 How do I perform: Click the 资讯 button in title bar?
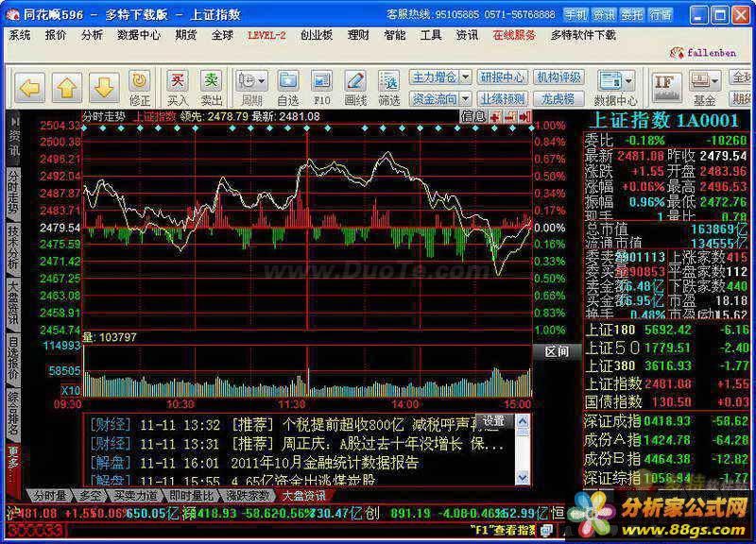604,15
